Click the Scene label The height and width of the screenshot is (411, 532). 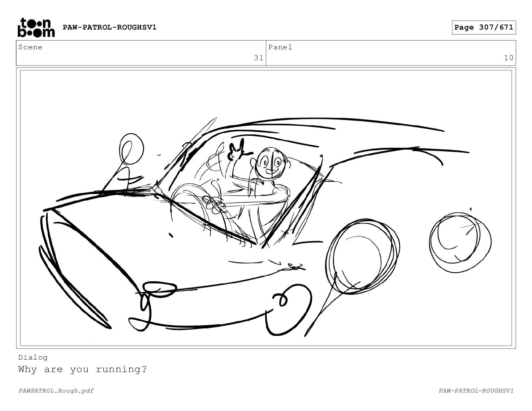click(x=31, y=47)
